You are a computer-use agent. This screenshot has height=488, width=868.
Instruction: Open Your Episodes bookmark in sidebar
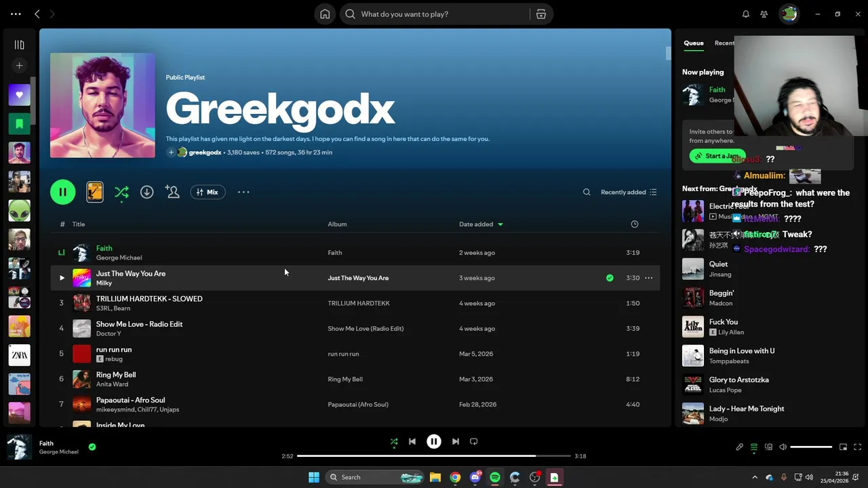[19, 124]
